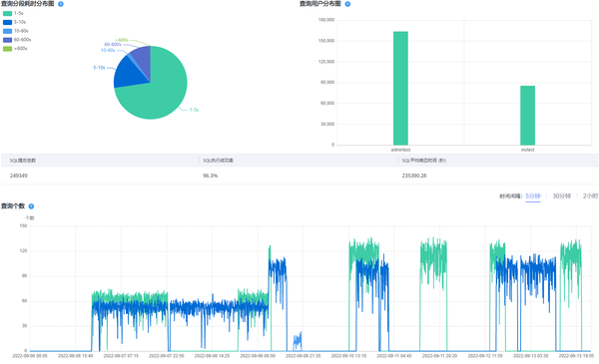Click the SQL提交总数 column header
This screenshot has height=364, width=599.
[23, 161]
